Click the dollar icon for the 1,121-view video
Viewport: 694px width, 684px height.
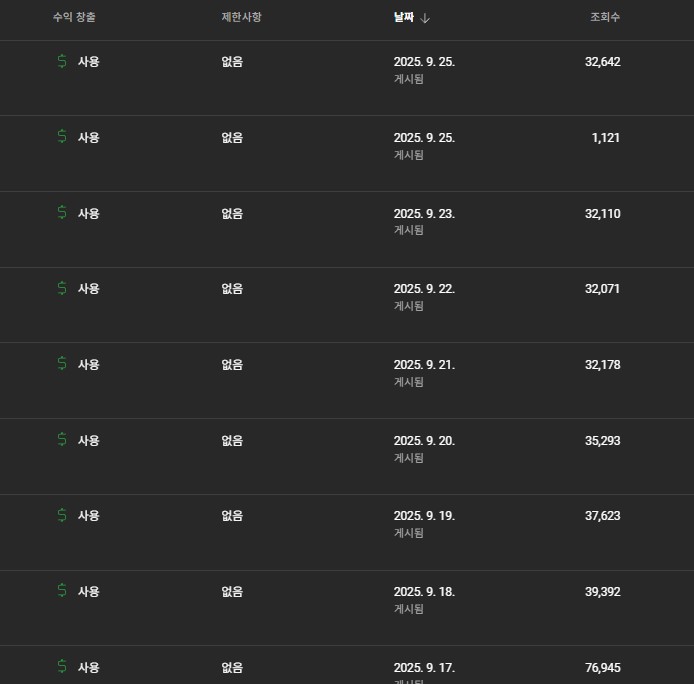(x=62, y=137)
